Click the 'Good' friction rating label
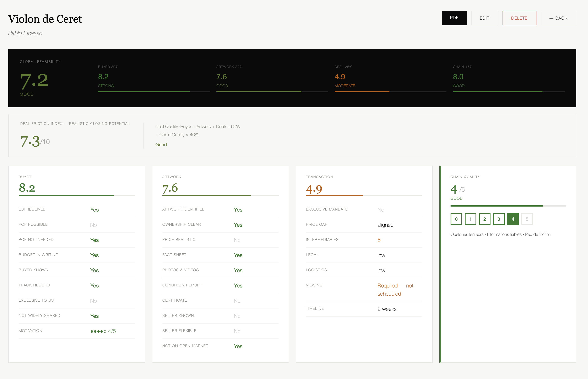This screenshot has height=379, width=588. click(161, 145)
